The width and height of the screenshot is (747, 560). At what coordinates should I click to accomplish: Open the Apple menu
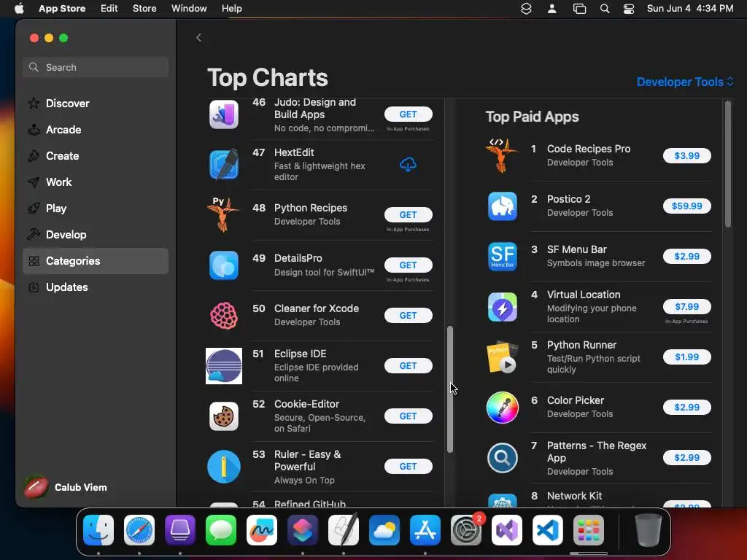click(19, 9)
